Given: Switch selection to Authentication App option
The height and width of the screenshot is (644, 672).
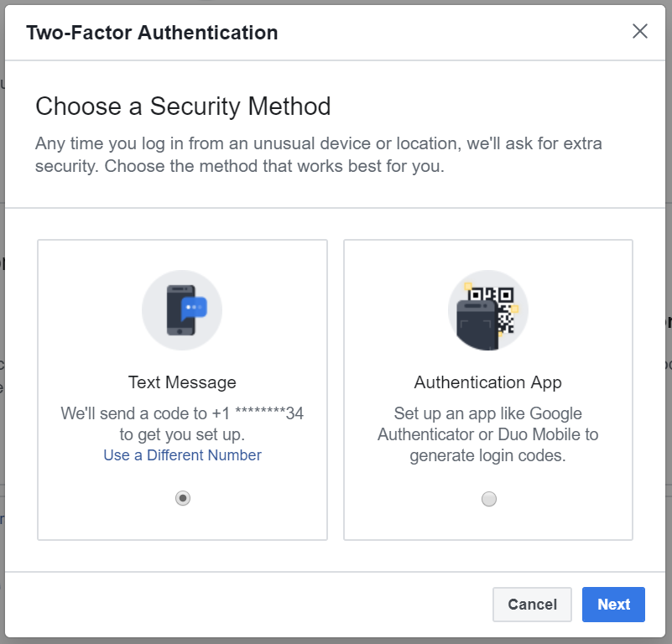Looking at the screenshot, I should pyautogui.click(x=487, y=498).
